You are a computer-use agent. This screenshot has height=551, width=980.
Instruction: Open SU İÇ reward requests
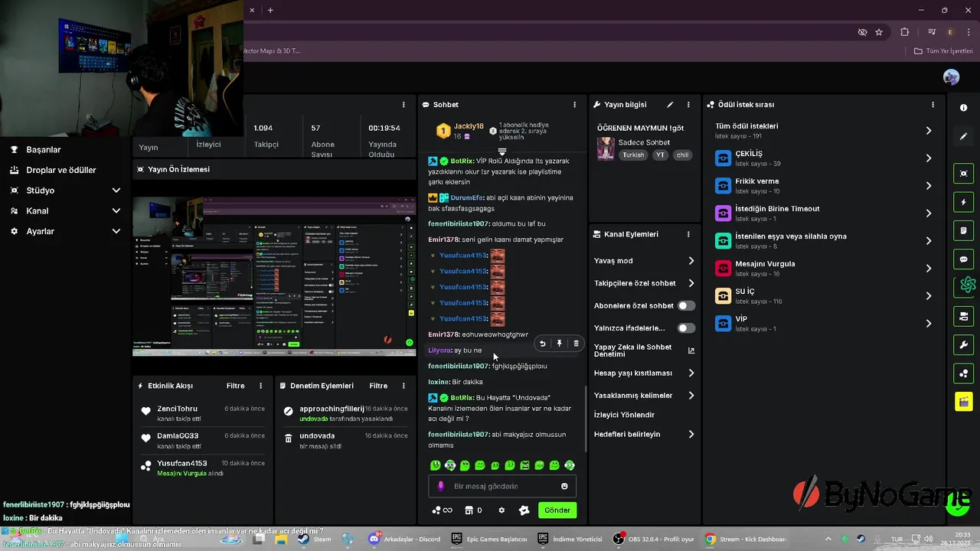coord(823,296)
